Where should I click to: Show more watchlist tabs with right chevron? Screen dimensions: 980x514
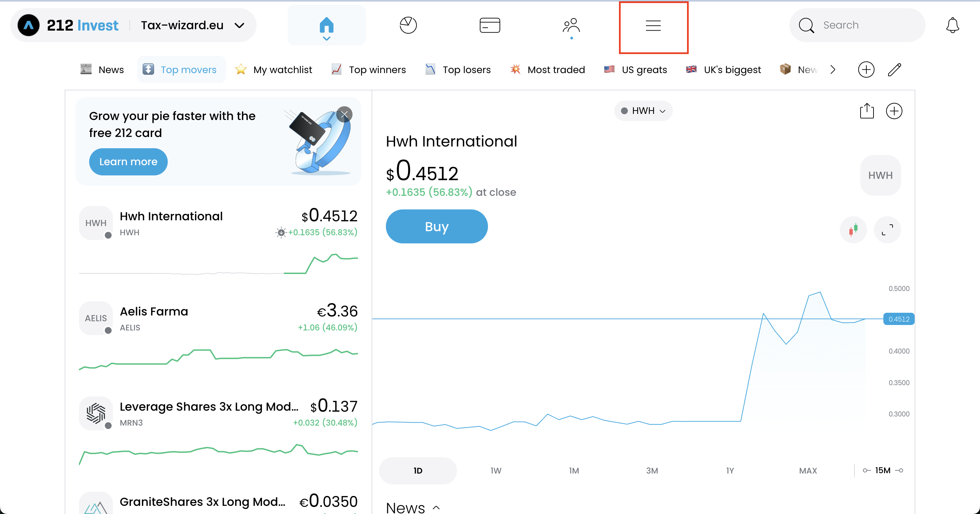click(x=833, y=70)
